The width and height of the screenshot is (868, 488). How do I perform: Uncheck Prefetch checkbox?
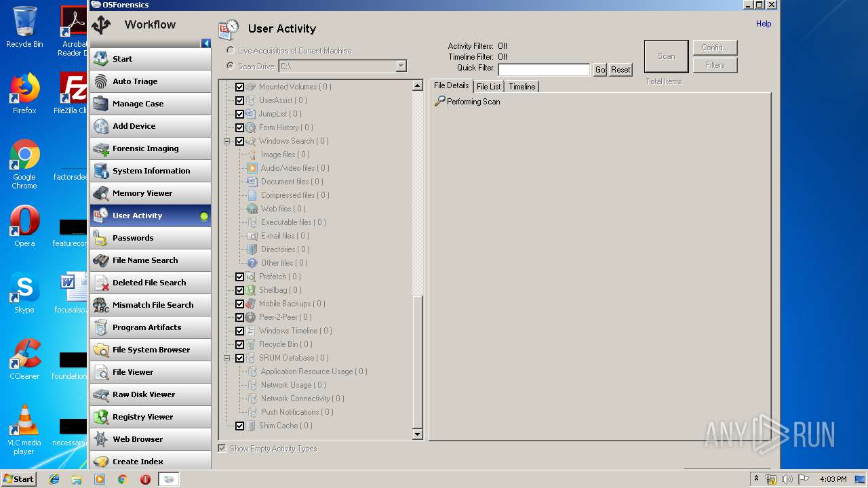click(239, 277)
